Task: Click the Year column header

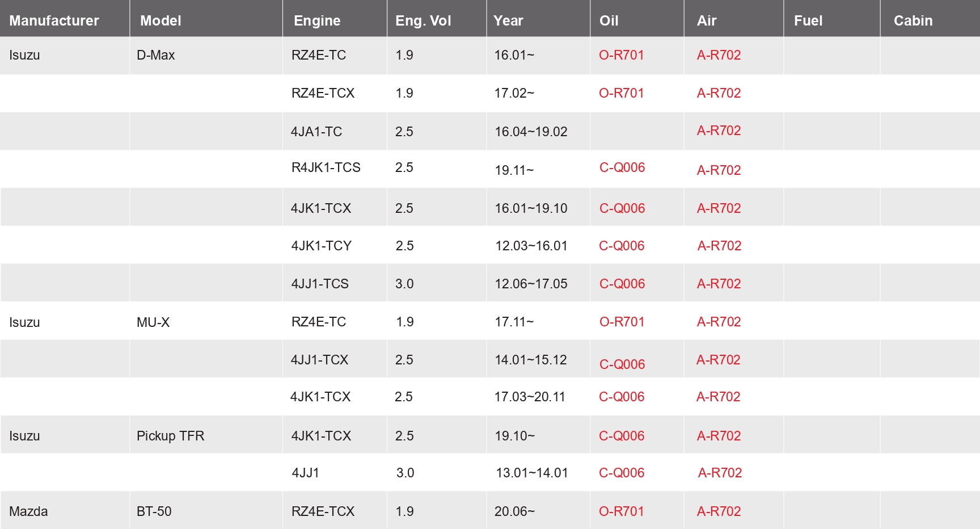Action: pyautogui.click(x=508, y=20)
